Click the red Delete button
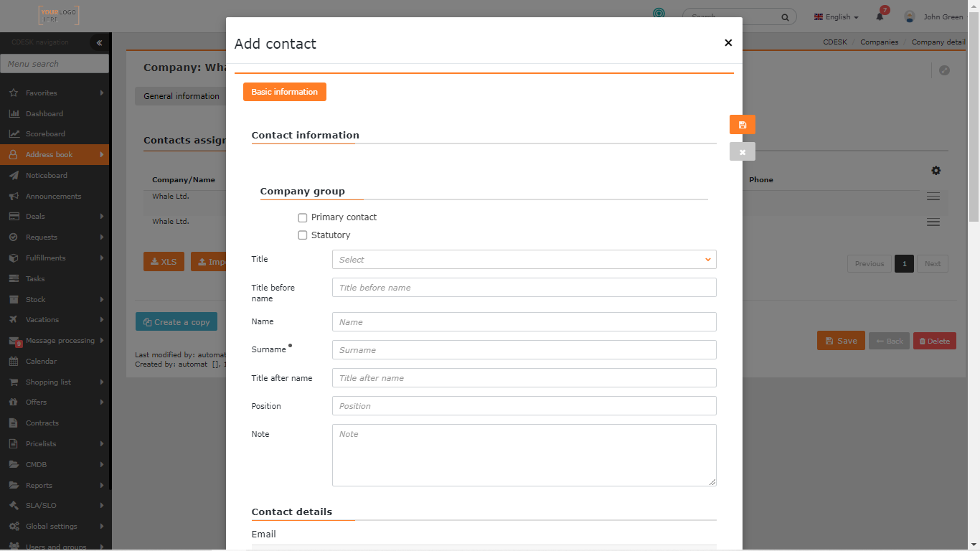This screenshot has height=551, width=980. click(x=935, y=342)
